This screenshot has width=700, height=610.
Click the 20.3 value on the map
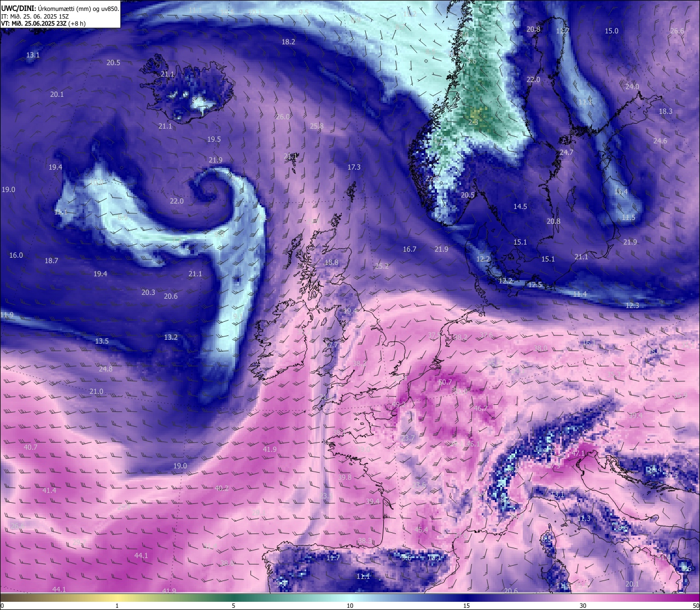[148, 293]
